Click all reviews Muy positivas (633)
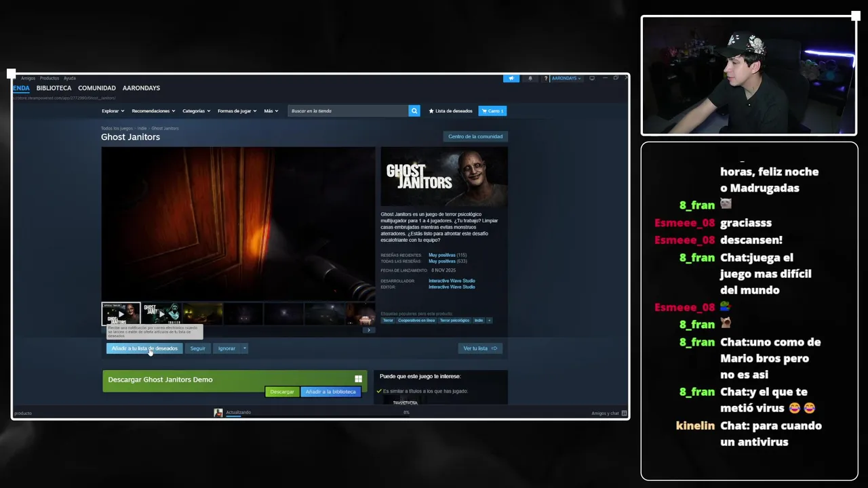Viewport: 868px width, 488px height. click(448, 261)
